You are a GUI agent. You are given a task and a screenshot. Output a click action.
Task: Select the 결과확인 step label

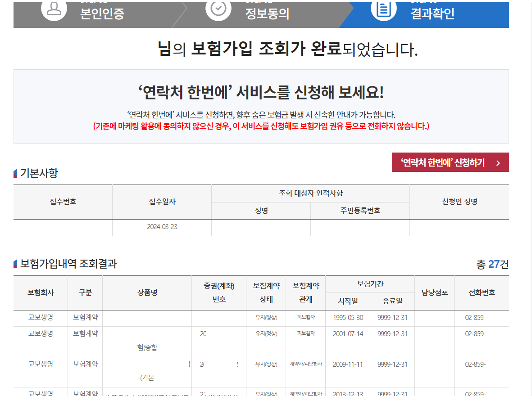pos(432,13)
